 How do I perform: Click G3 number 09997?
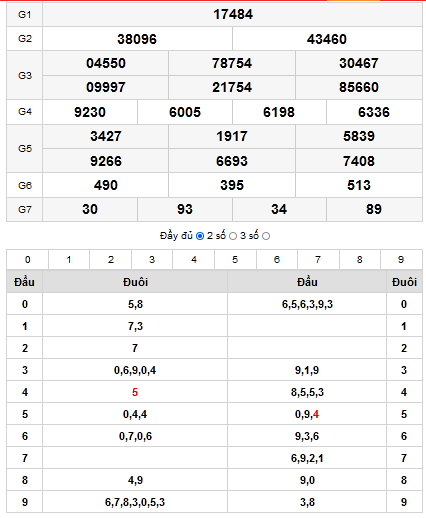coord(106,87)
